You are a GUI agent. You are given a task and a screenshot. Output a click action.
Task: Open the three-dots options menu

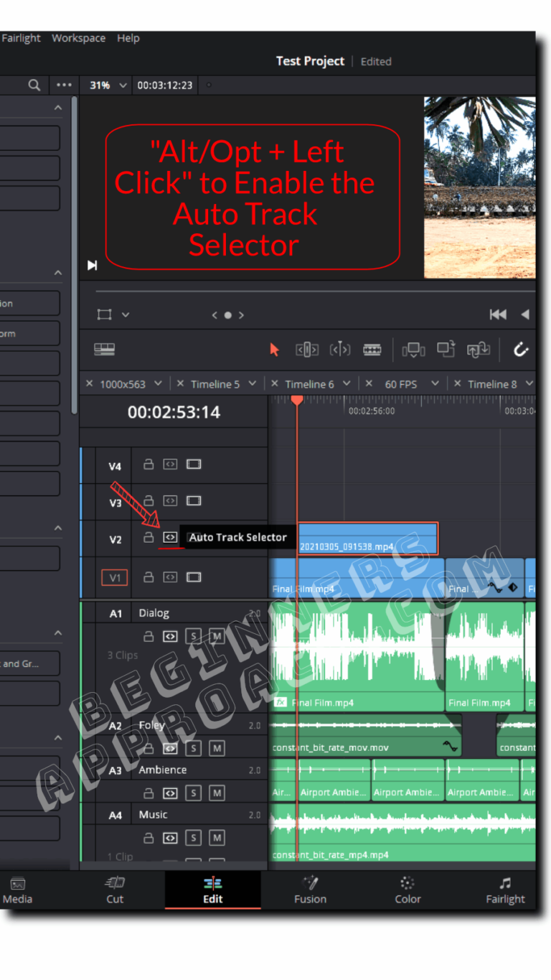point(64,85)
